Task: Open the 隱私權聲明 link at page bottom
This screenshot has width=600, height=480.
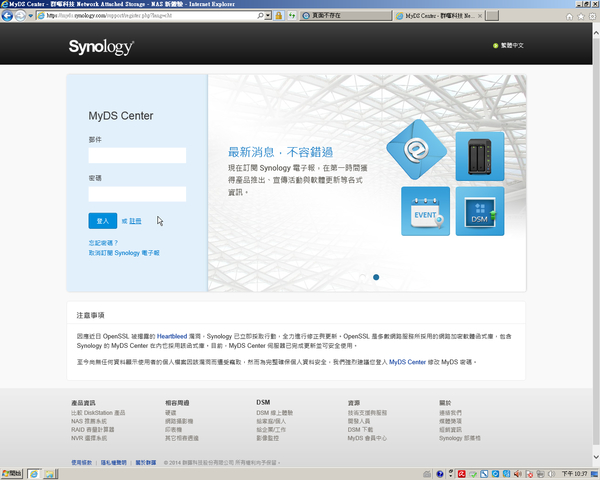Action: click(114, 462)
